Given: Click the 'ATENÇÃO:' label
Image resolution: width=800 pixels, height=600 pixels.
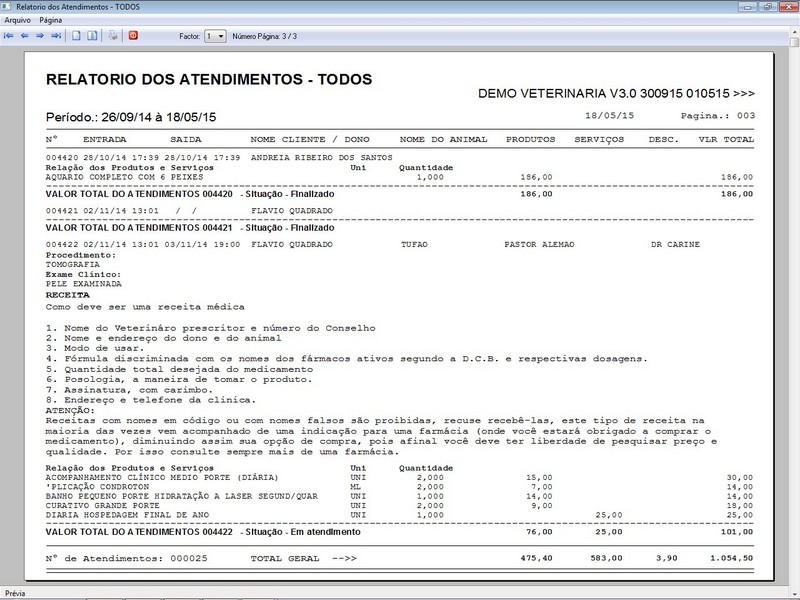Looking at the screenshot, I should pyautogui.click(x=70, y=410).
